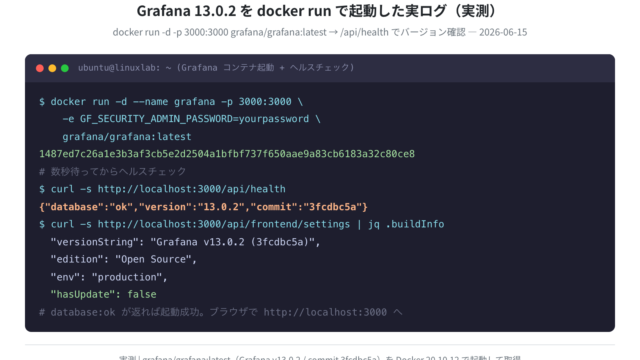Image resolution: width=640 pixels, height=360 pixels.
Task: Click the green container ID hash output
Action: pyautogui.click(x=227, y=154)
